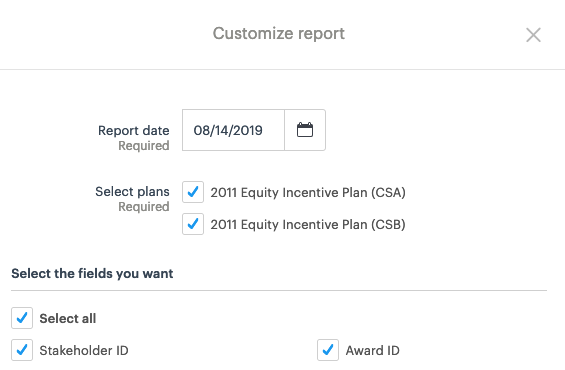Screen dimensions: 565x370
Task: Click the Select the fields you want heading
Action: 92,273
